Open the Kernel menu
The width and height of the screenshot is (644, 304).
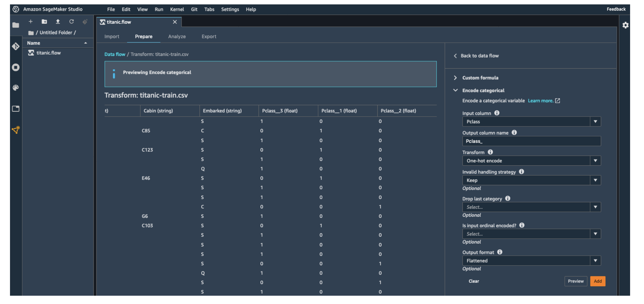(177, 9)
